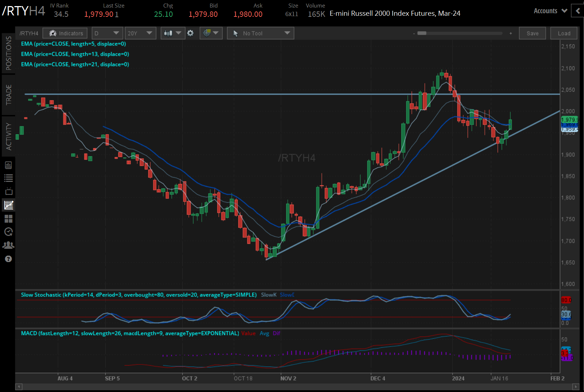This screenshot has width=584, height=392.
Task: Open the No Tool drawing tool dropdown
Action: (x=260, y=33)
